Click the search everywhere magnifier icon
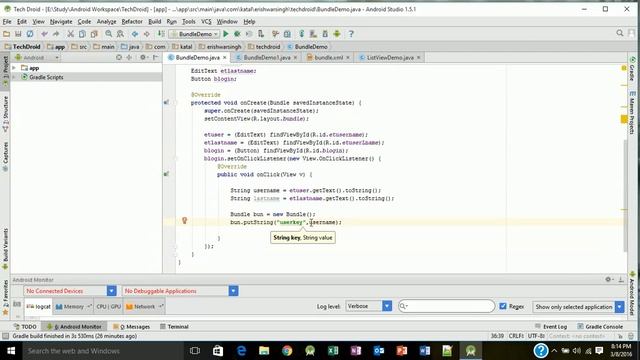Screen dimensions: 640x360 pyautogui.click(x=620, y=33)
